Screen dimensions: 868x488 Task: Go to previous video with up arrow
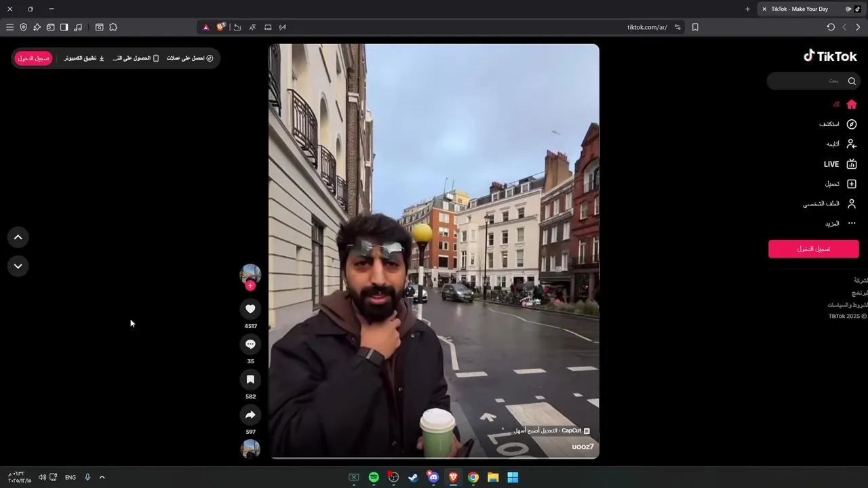point(18,237)
